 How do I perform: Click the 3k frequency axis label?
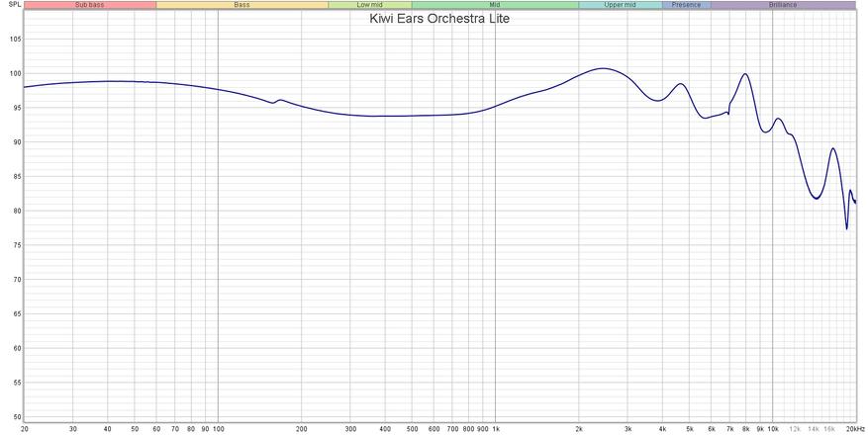pos(627,429)
